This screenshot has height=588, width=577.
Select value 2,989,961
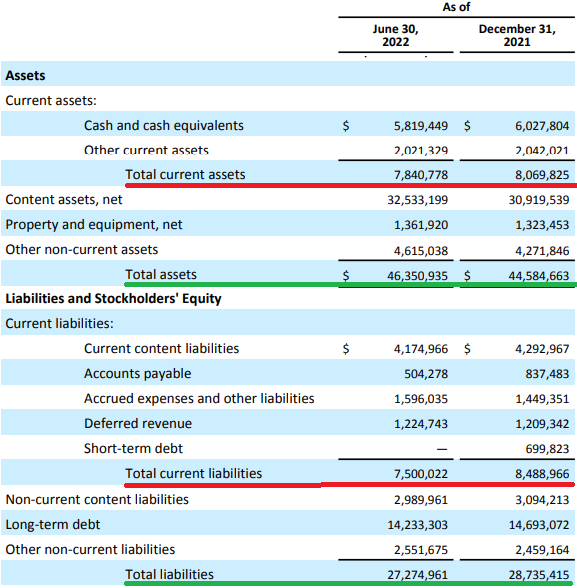click(x=421, y=500)
